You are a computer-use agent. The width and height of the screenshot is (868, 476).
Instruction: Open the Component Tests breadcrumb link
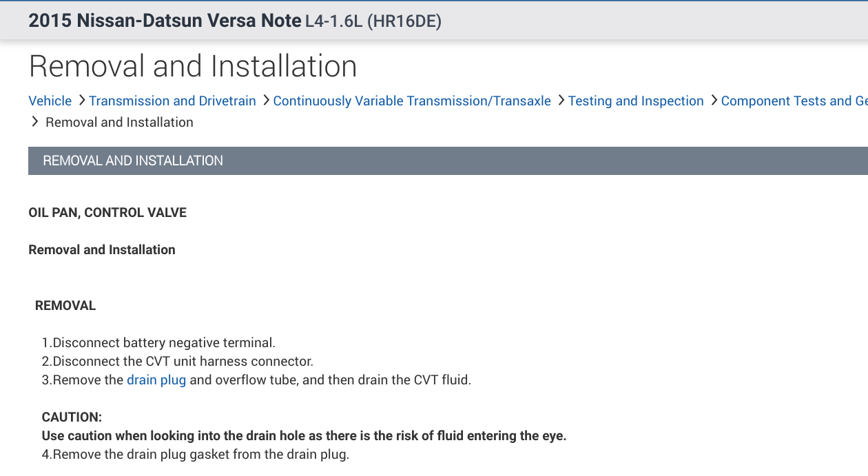pyautogui.click(x=794, y=101)
